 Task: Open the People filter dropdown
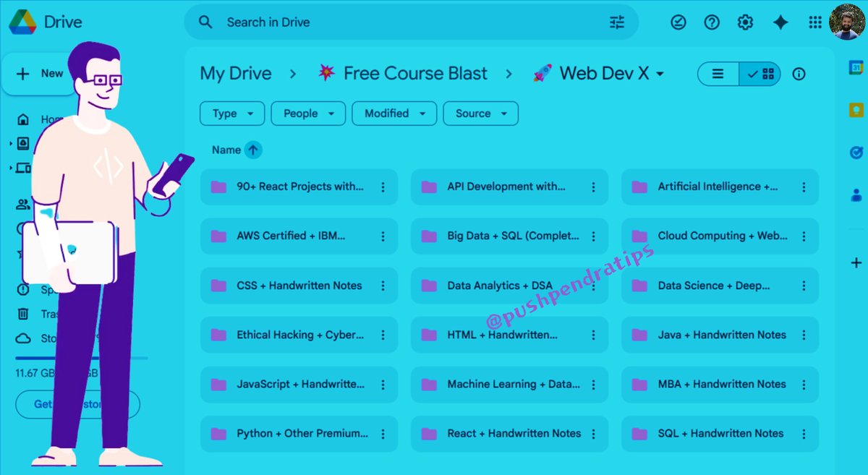[309, 114]
